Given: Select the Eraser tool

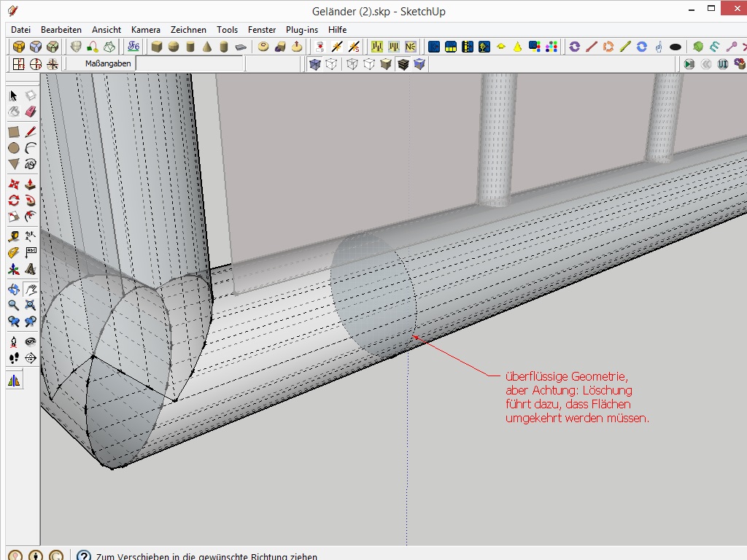Looking at the screenshot, I should 30,112.
